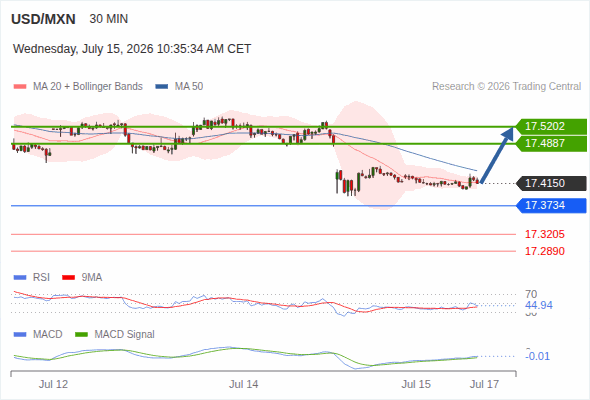Click the 17.2890 red support level value

click(x=545, y=251)
